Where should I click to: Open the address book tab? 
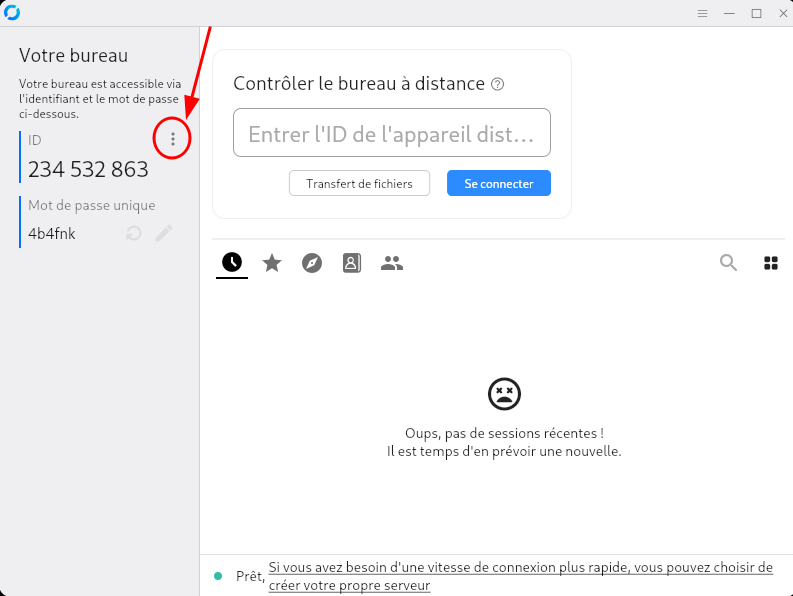(352, 263)
